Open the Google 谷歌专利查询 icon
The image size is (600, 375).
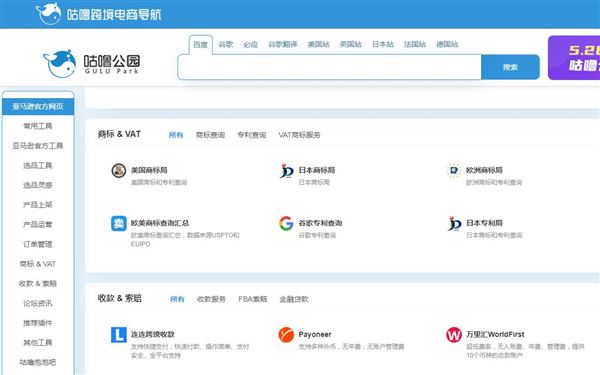[286, 223]
